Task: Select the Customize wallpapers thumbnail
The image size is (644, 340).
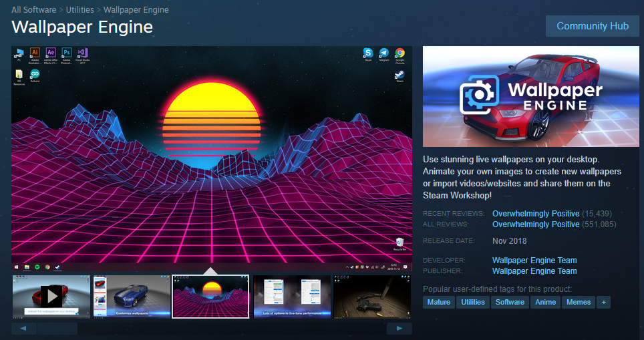Action: click(x=132, y=297)
